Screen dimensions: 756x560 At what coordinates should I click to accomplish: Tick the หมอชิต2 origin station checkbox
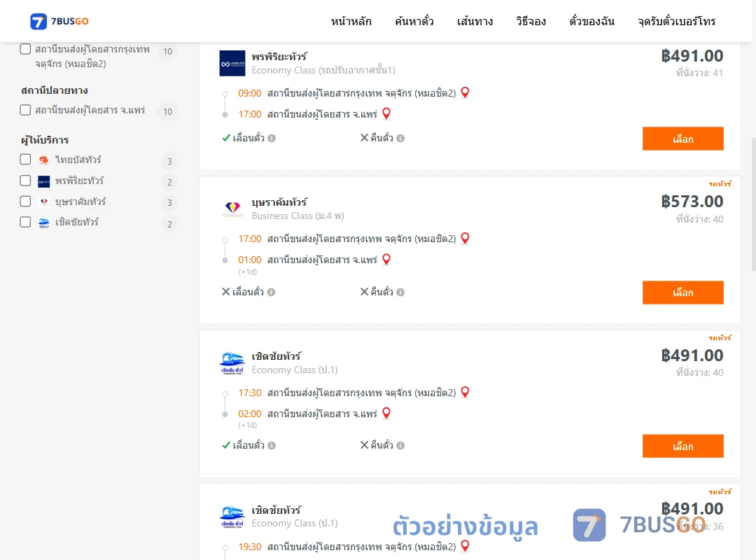tap(26, 49)
